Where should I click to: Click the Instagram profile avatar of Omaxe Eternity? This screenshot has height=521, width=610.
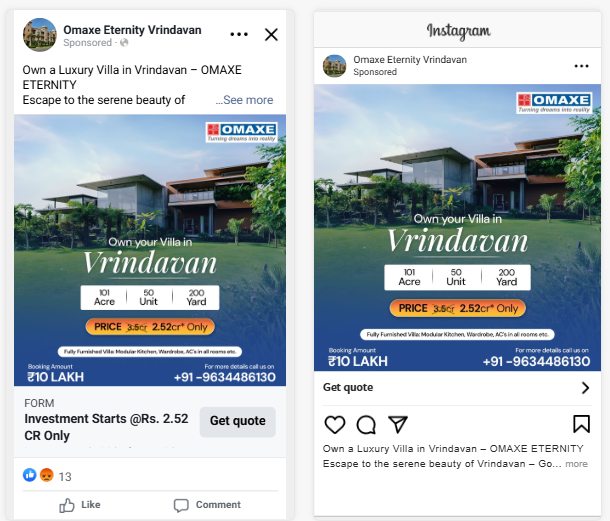coord(335,66)
